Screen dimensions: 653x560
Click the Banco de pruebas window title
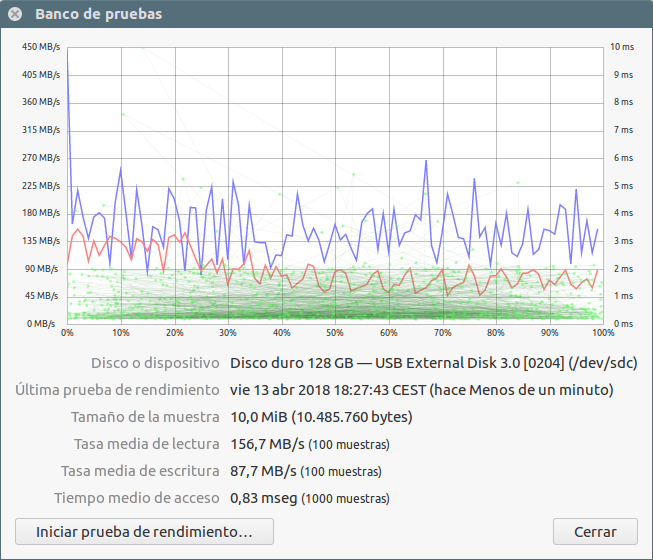click(98, 15)
